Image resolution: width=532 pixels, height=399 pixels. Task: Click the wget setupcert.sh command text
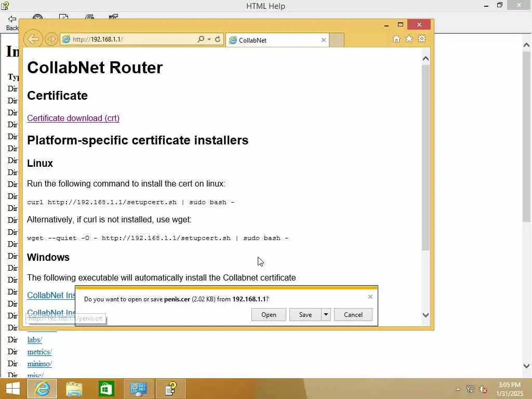(158, 238)
